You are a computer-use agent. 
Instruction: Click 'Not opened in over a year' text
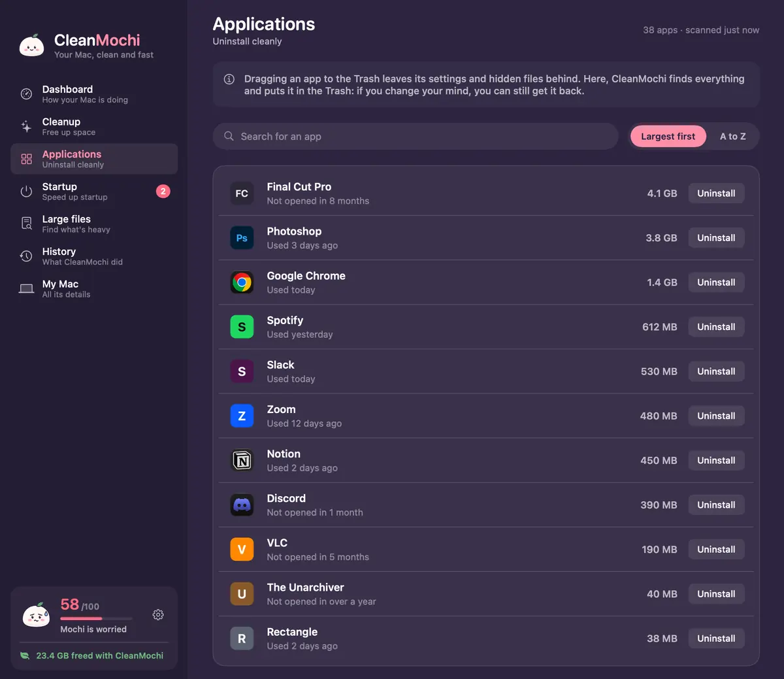[321, 602]
